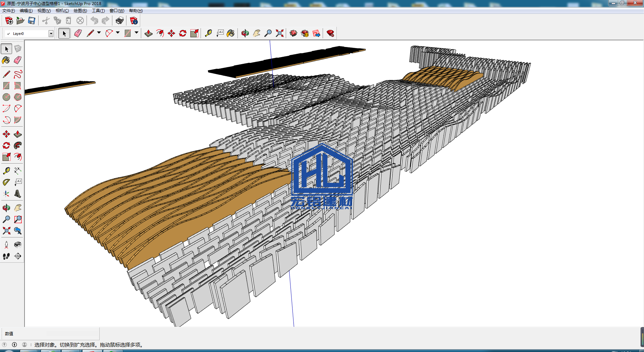Open the Extension Manager ruby icon
The height and width of the screenshot is (352, 644).
tap(330, 33)
